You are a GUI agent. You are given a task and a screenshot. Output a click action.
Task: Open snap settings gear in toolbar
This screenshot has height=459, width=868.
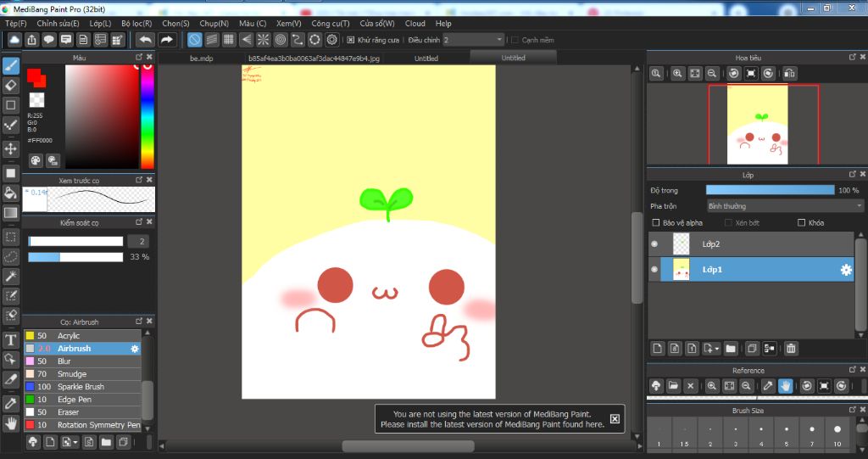point(332,39)
